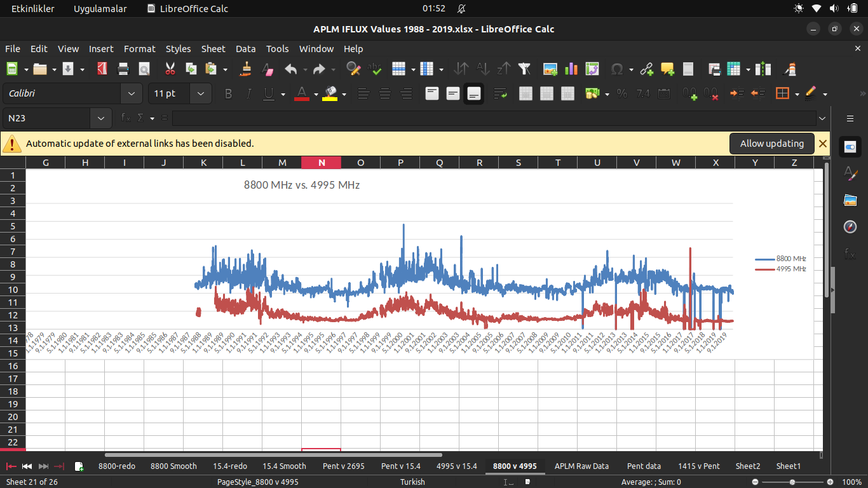Switch to the APLM Raw Data sheet

click(x=581, y=466)
